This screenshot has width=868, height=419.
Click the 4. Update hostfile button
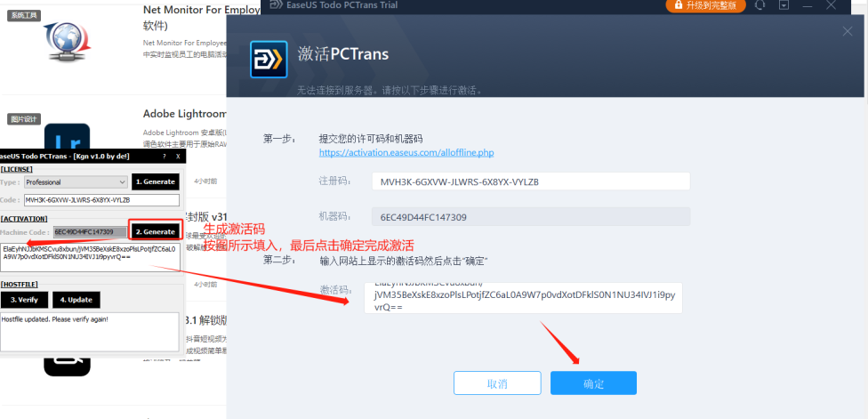[76, 300]
